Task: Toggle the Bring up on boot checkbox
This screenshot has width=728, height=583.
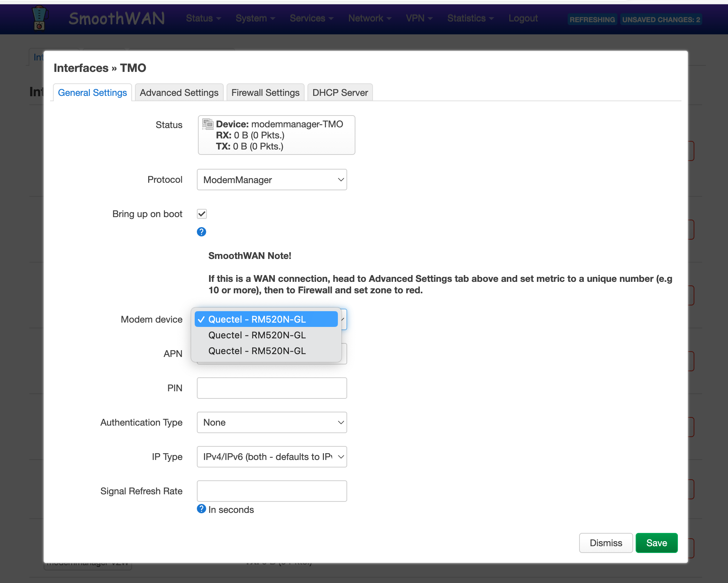Action: pyautogui.click(x=202, y=214)
